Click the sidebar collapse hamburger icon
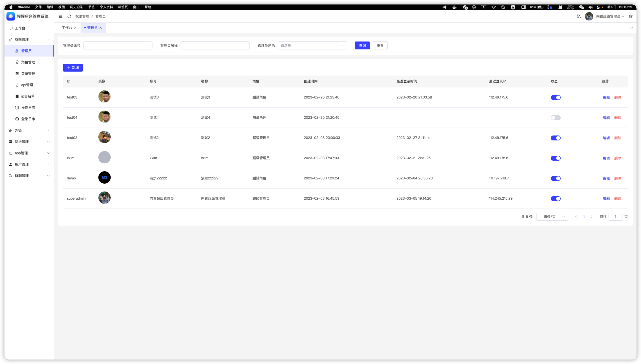This screenshot has width=641, height=364. 61,16
